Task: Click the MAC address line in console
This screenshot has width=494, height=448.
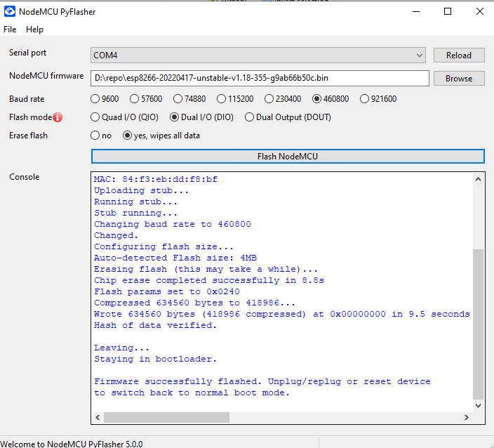Action: (x=156, y=179)
